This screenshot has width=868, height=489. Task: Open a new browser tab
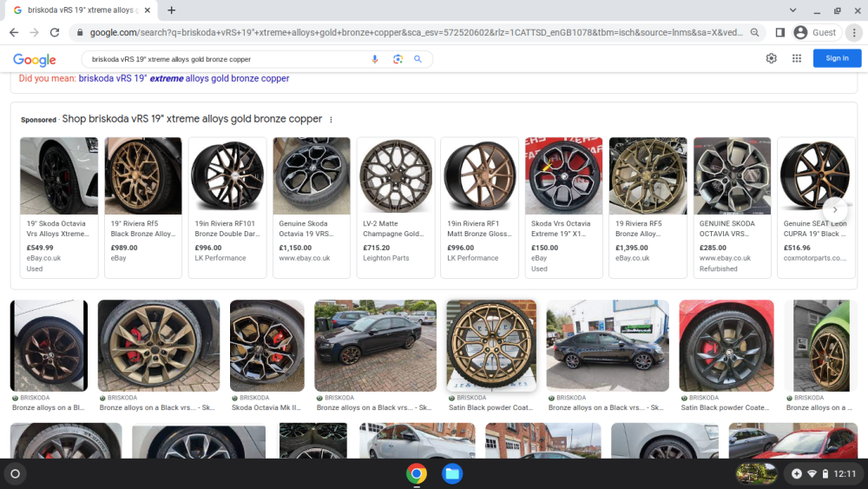[172, 10]
